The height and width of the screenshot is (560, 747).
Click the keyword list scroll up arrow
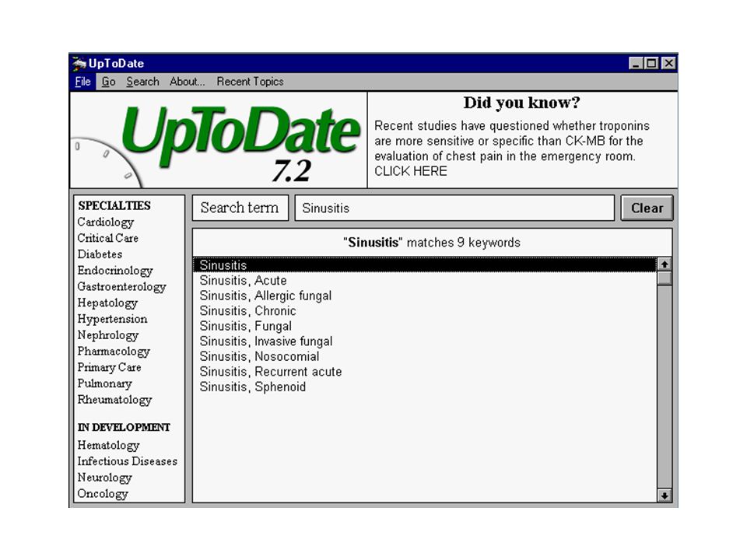tap(664, 264)
